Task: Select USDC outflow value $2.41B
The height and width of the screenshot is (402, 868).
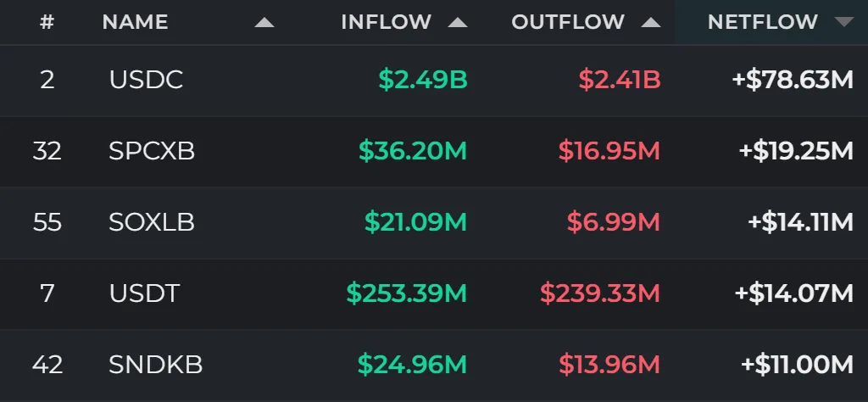Action: [620, 81]
